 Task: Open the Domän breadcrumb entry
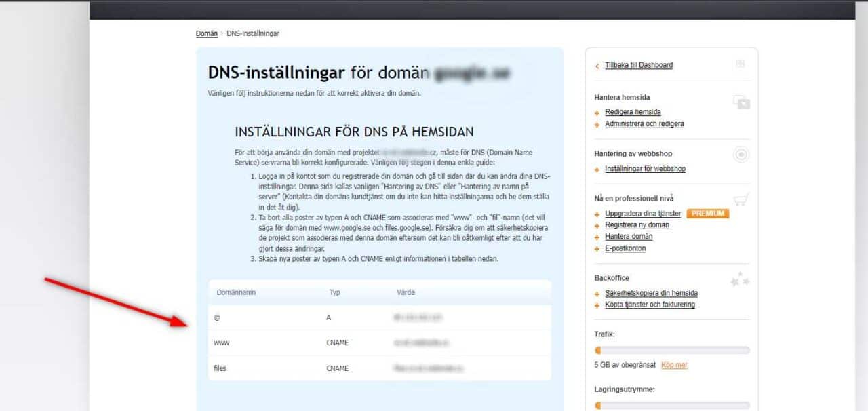(x=206, y=33)
